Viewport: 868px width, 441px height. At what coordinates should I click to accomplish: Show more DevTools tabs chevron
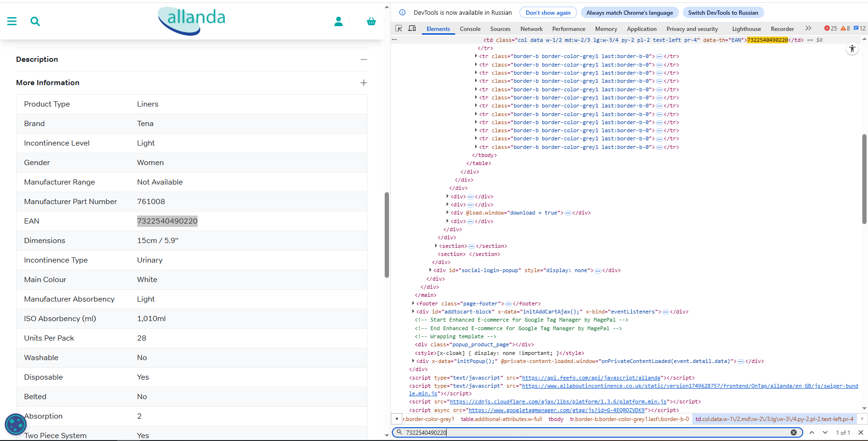(808, 29)
